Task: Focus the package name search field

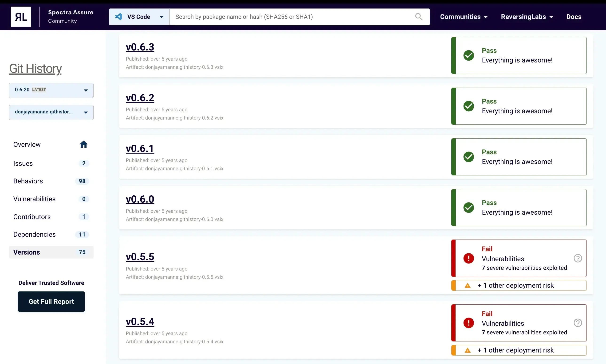Action: (x=292, y=17)
